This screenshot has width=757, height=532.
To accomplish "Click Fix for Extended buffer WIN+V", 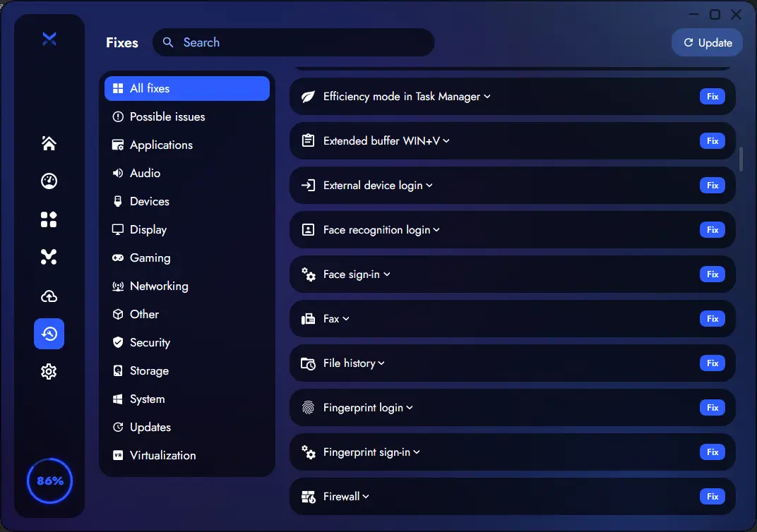I will pyautogui.click(x=712, y=141).
